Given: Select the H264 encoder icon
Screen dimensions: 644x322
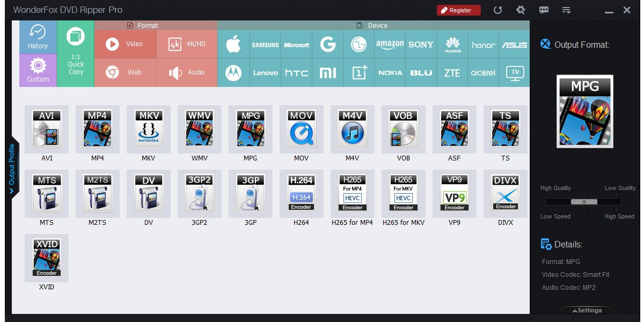Looking at the screenshot, I should coord(301,193).
